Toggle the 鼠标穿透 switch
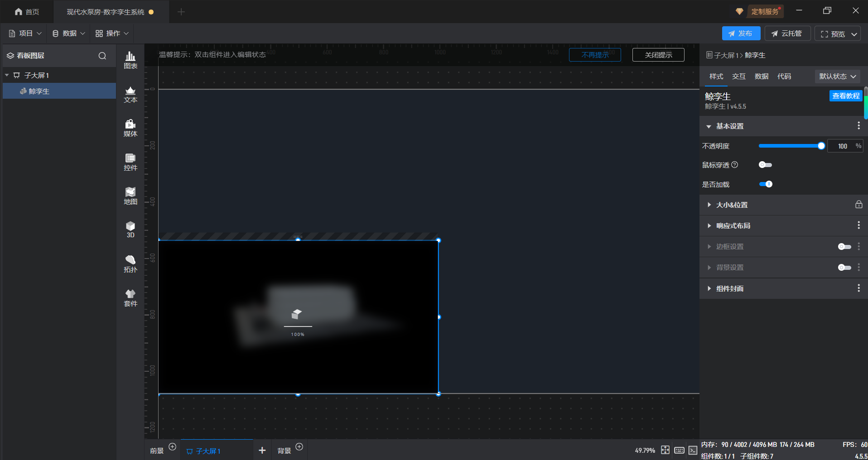This screenshot has height=460, width=868. click(765, 165)
